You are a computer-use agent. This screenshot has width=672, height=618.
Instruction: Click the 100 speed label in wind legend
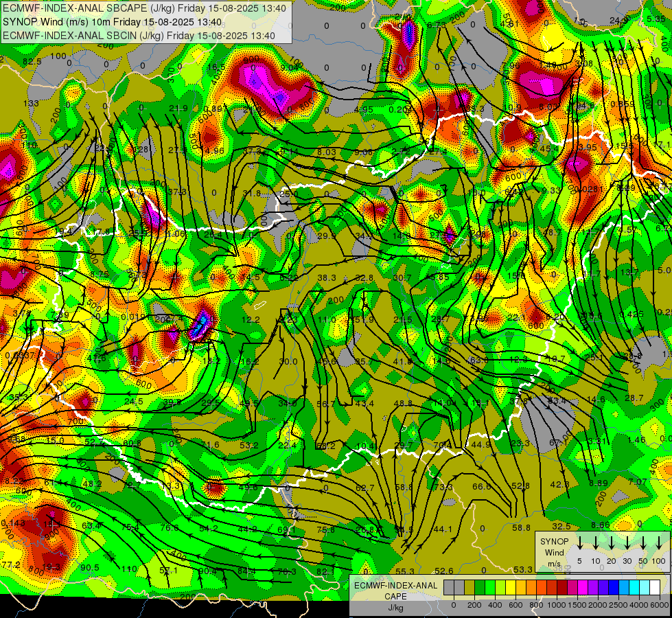click(659, 561)
